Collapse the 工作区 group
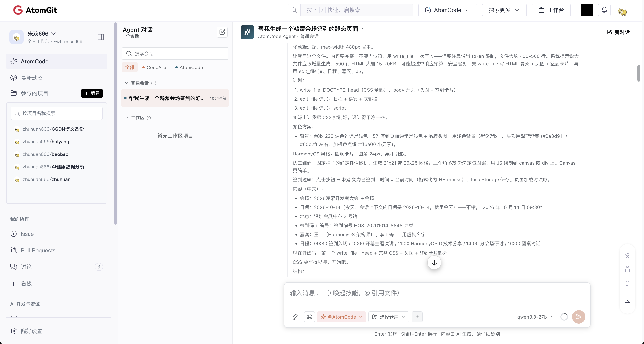The image size is (644, 344). tap(127, 118)
